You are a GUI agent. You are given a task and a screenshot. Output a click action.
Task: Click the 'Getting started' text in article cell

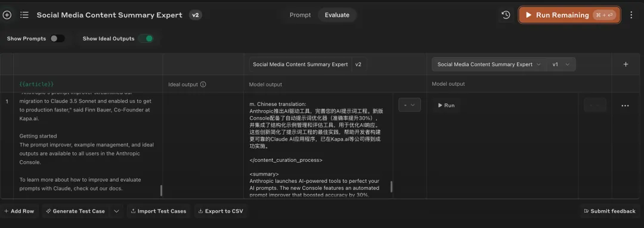[x=38, y=136]
